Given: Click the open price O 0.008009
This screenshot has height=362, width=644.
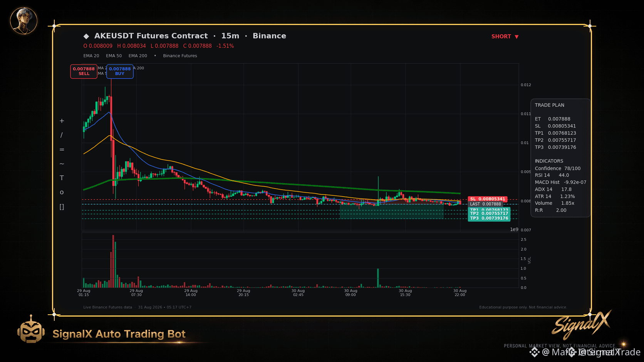Looking at the screenshot, I should (98, 46).
